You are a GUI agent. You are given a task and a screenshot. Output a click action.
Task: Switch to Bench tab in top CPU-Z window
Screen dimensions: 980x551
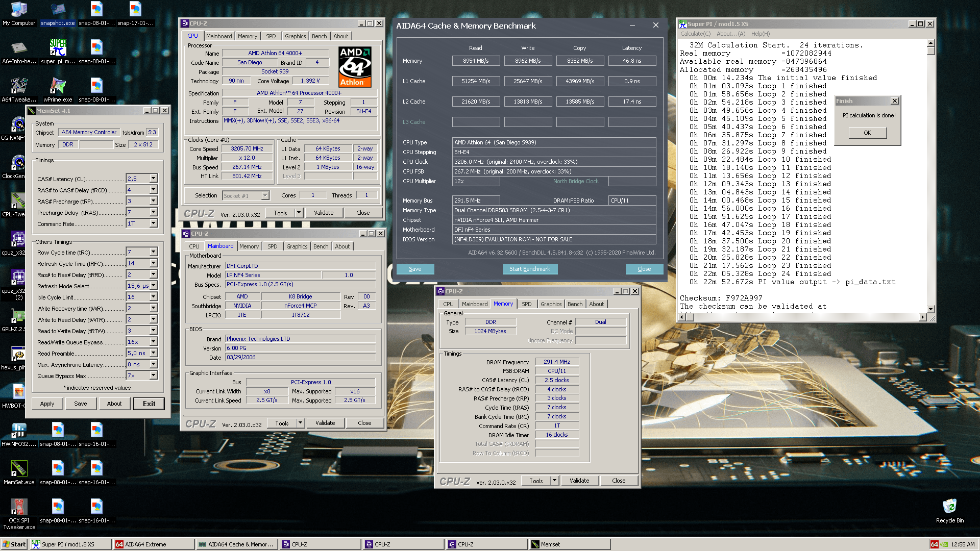319,36
